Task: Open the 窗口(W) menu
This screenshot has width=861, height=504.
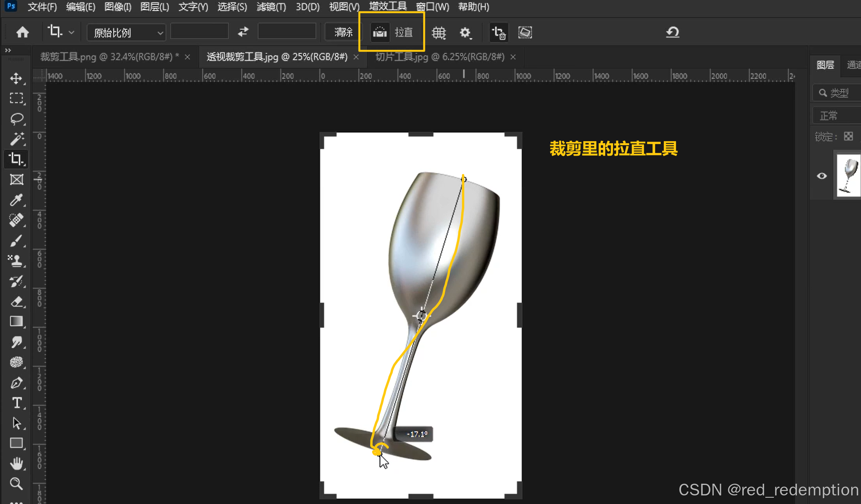Action: click(432, 7)
